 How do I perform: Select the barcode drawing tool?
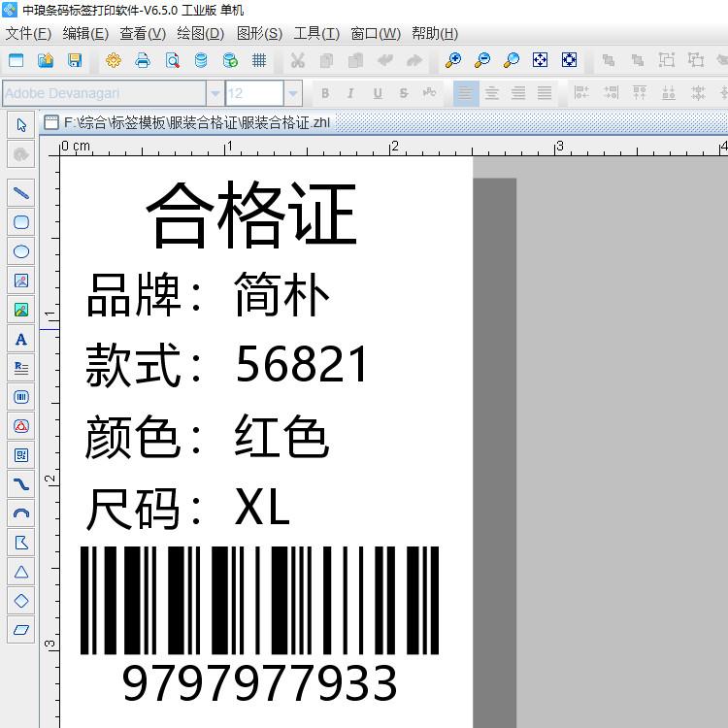click(x=21, y=397)
